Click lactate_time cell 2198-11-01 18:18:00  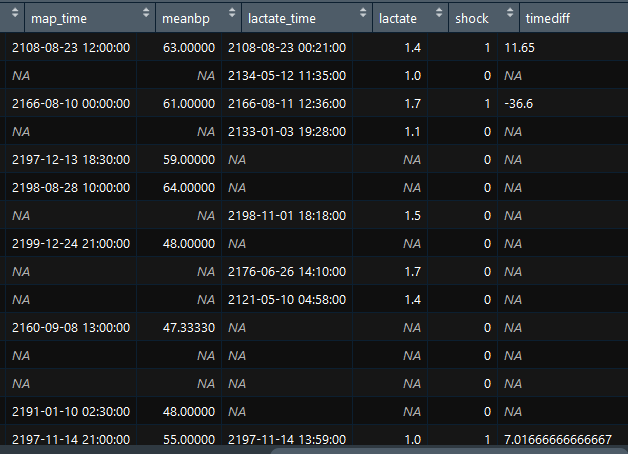point(287,216)
